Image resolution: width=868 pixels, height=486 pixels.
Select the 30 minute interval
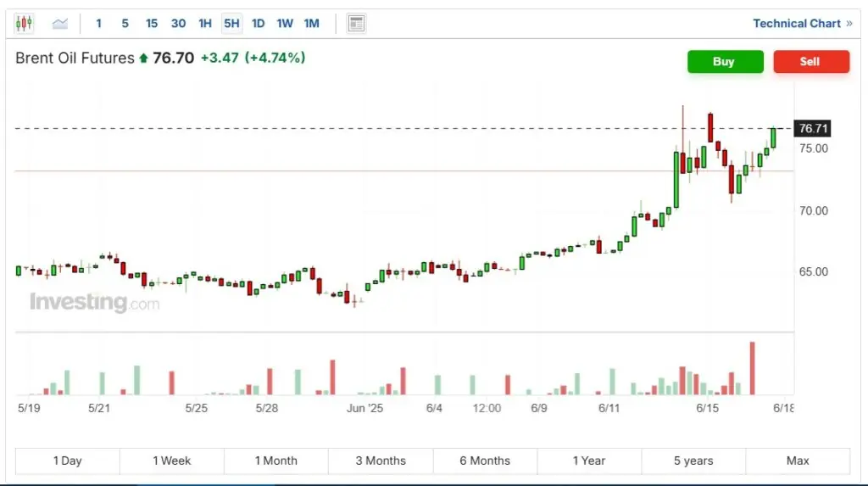[x=178, y=23]
